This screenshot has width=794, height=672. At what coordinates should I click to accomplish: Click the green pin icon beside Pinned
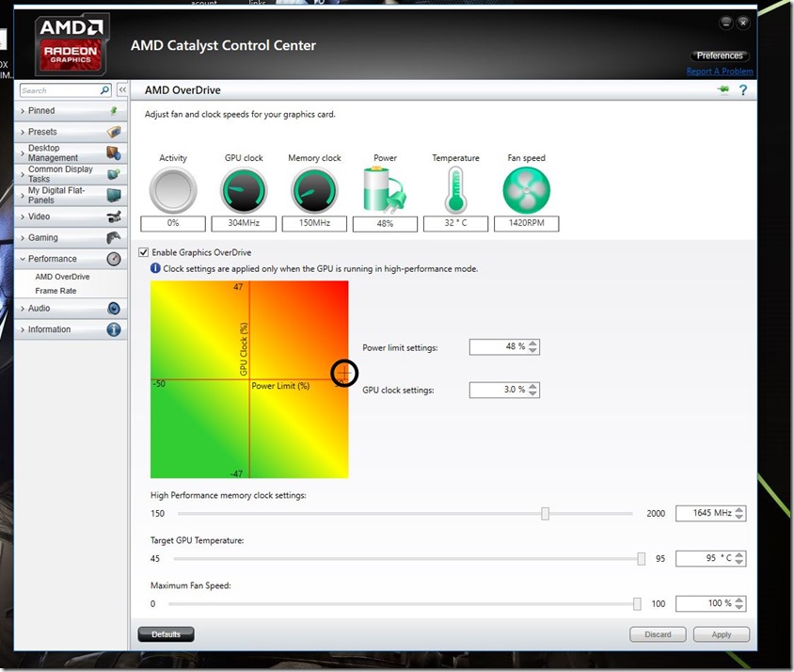pyautogui.click(x=114, y=110)
